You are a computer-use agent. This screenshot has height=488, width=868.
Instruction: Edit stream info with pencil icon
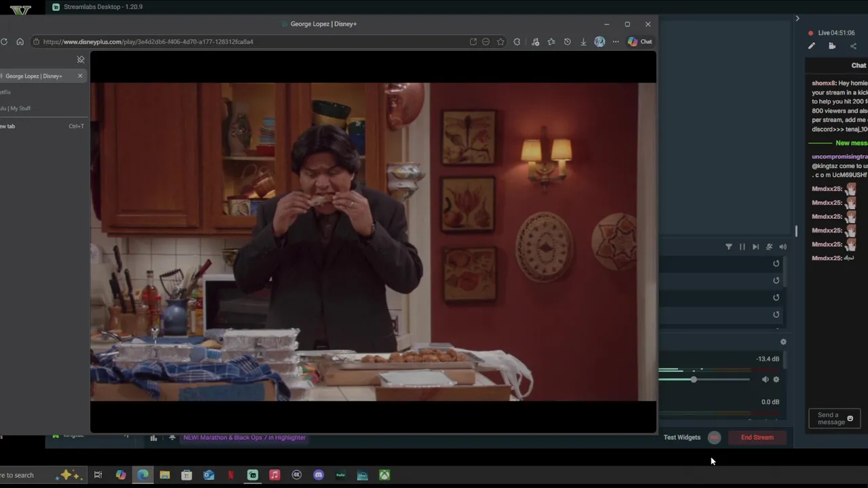812,46
